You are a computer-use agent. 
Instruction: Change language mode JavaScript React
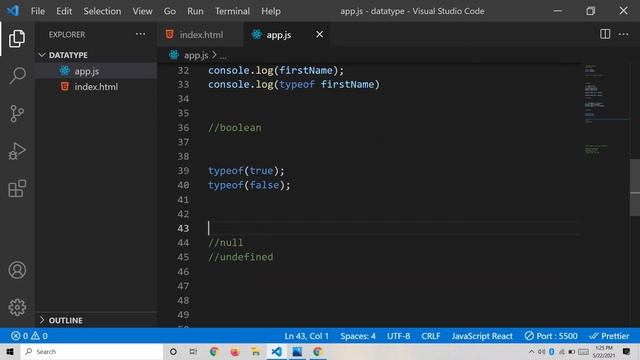tap(482, 336)
